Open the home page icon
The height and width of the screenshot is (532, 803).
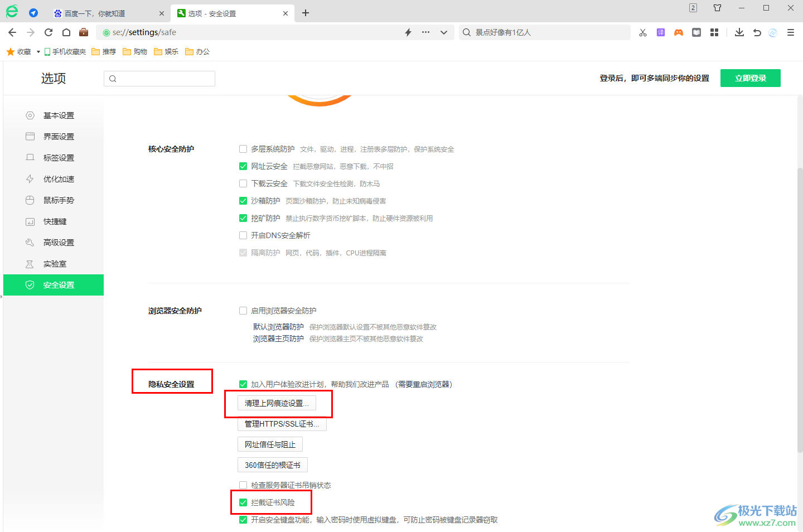[x=66, y=32]
